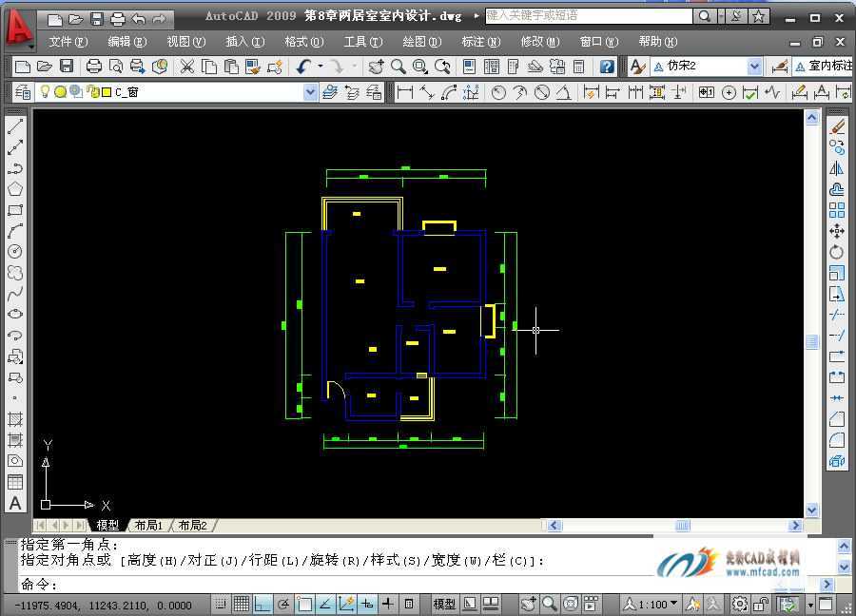Open the Undo history dropdown arrow
Screen dimensions: 856x616
[x=321, y=67]
